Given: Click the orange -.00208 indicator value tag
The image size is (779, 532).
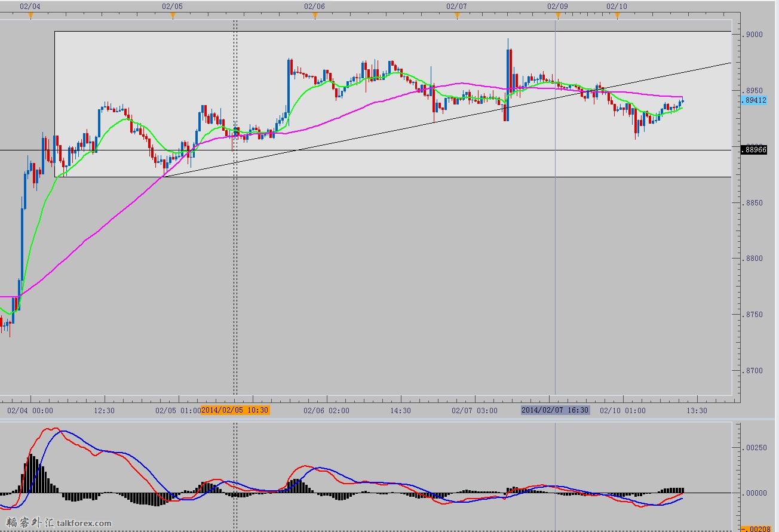Looking at the screenshot, I should click(756, 529).
